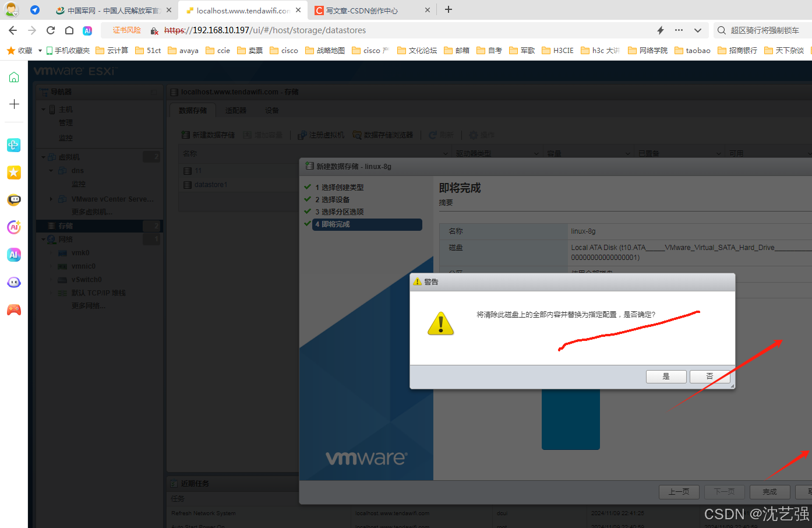Open the taobao bookmark folder
This screenshot has width=812, height=528.
[693, 51]
